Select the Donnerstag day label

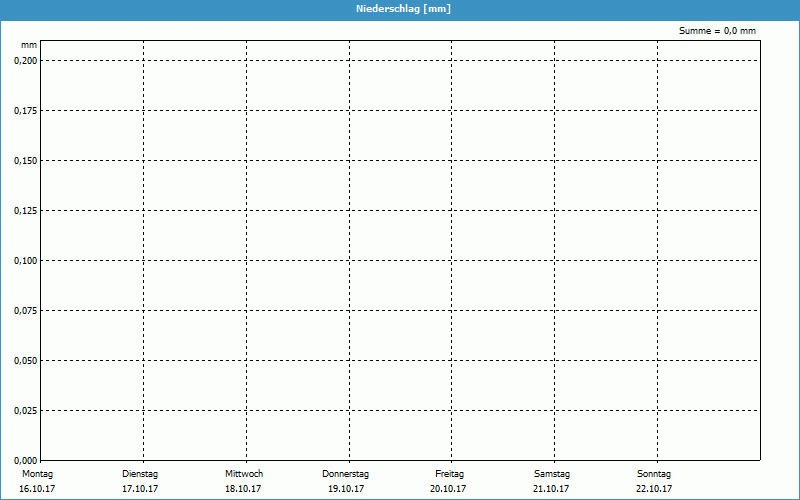pyautogui.click(x=345, y=474)
